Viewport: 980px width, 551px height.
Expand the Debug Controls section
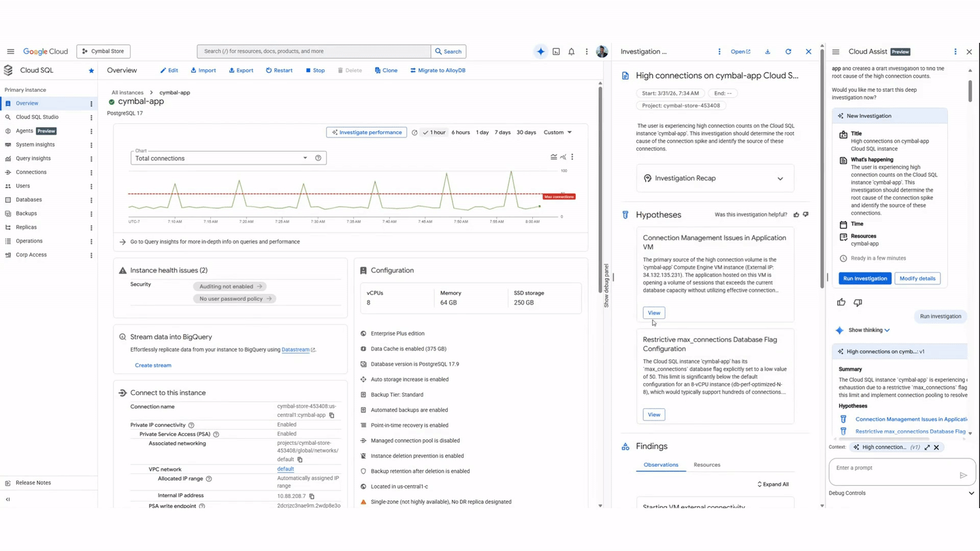point(901,493)
